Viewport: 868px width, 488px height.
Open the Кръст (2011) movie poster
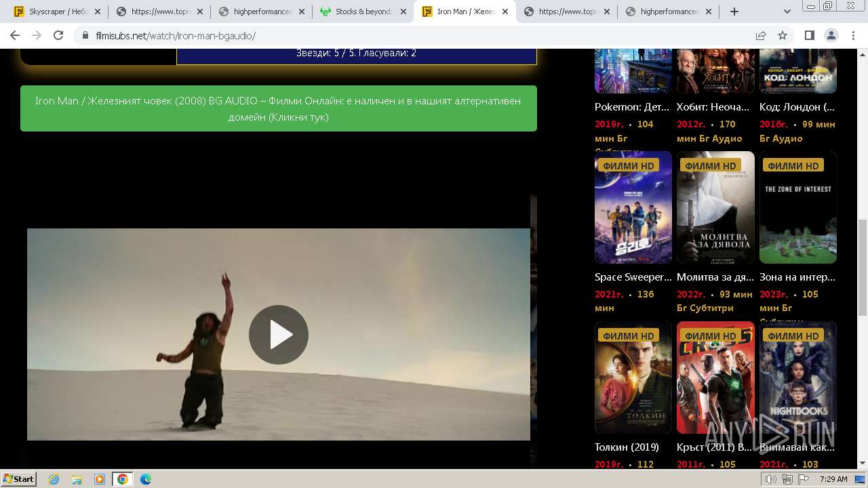[x=715, y=378]
